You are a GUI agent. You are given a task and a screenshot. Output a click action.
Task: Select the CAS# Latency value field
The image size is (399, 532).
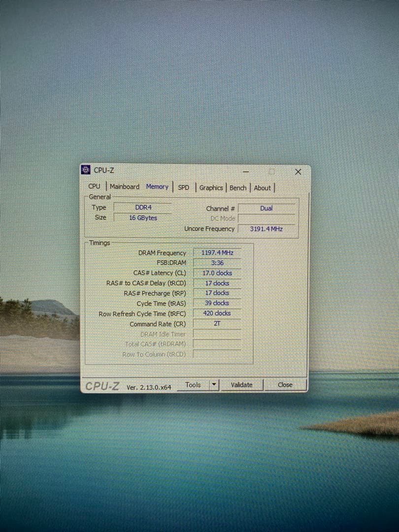click(217, 273)
